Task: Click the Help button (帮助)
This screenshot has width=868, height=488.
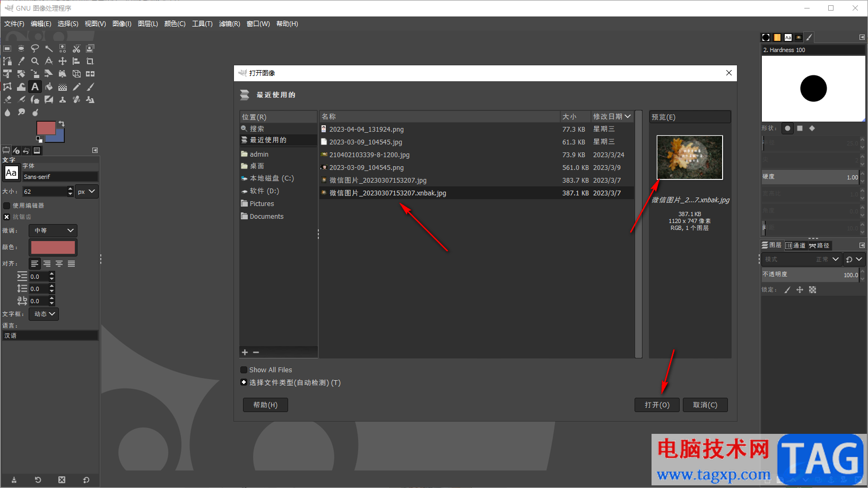Action: (265, 405)
